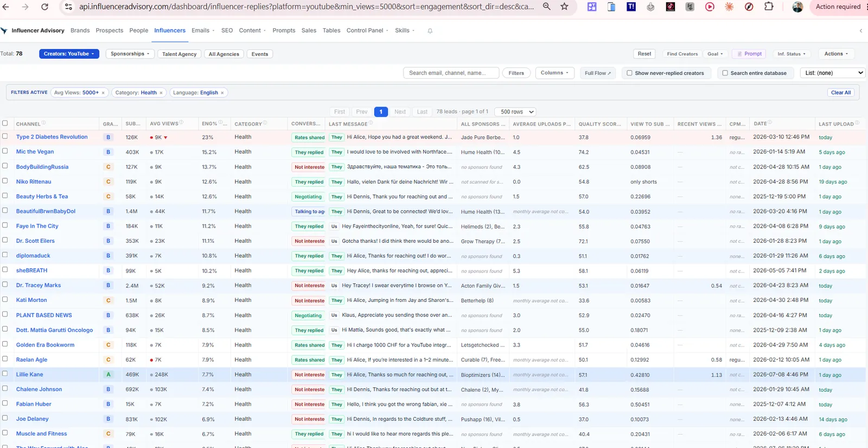Open the browser Extensions puzzle icon

coord(769,7)
